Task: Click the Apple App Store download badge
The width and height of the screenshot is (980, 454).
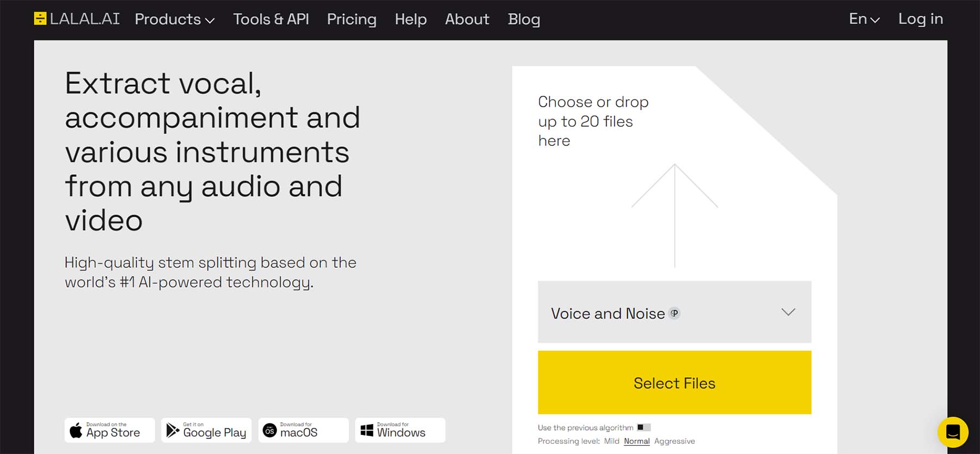Action: coord(110,430)
